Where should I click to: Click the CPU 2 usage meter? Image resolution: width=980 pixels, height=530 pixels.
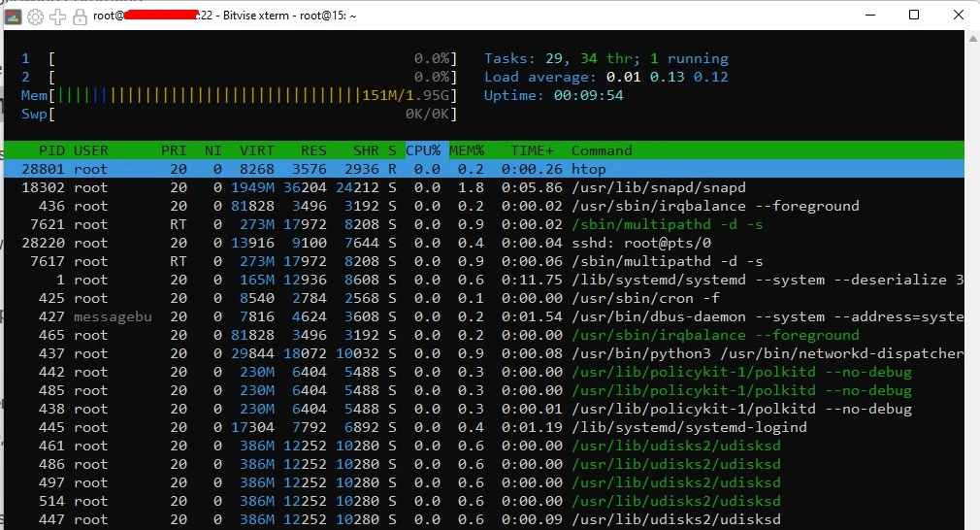(239, 77)
